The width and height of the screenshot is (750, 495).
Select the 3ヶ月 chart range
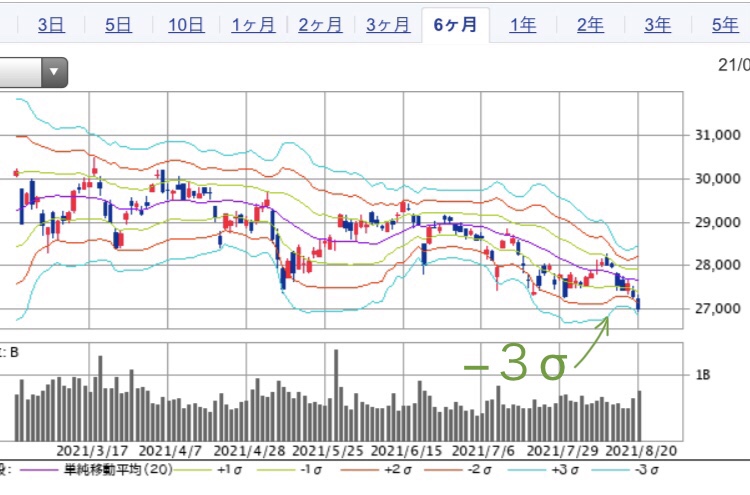click(388, 25)
